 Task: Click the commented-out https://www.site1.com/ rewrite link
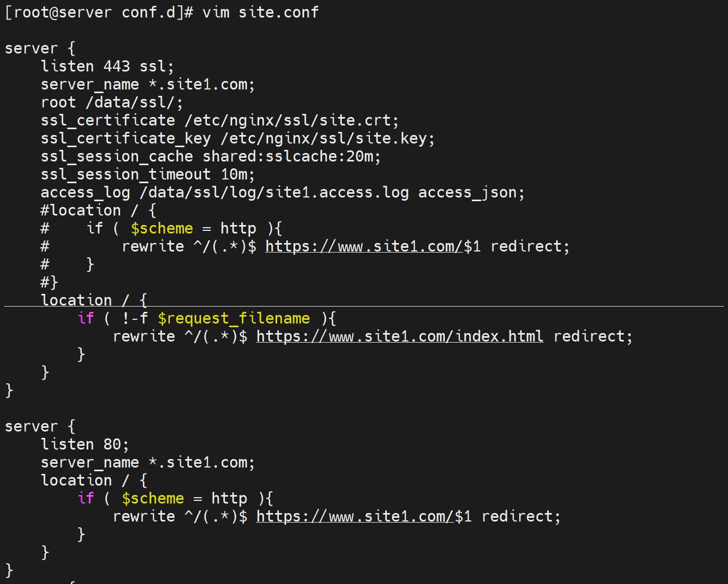[363, 247]
